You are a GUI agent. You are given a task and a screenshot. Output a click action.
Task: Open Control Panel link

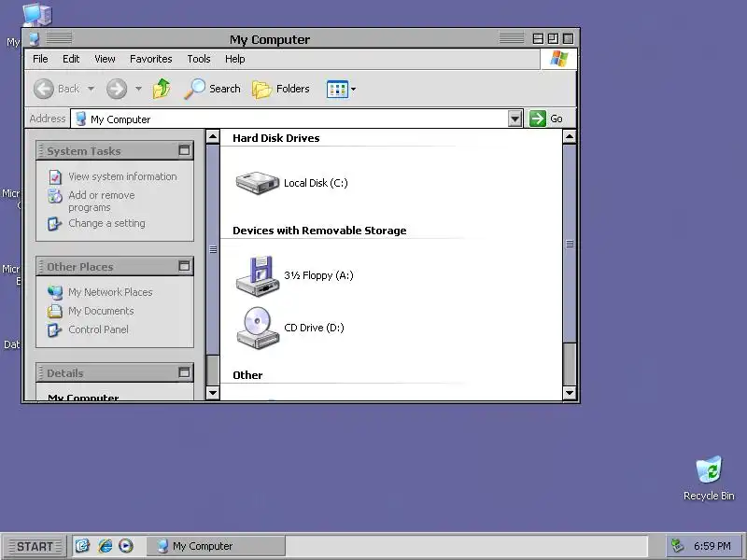[x=98, y=329]
